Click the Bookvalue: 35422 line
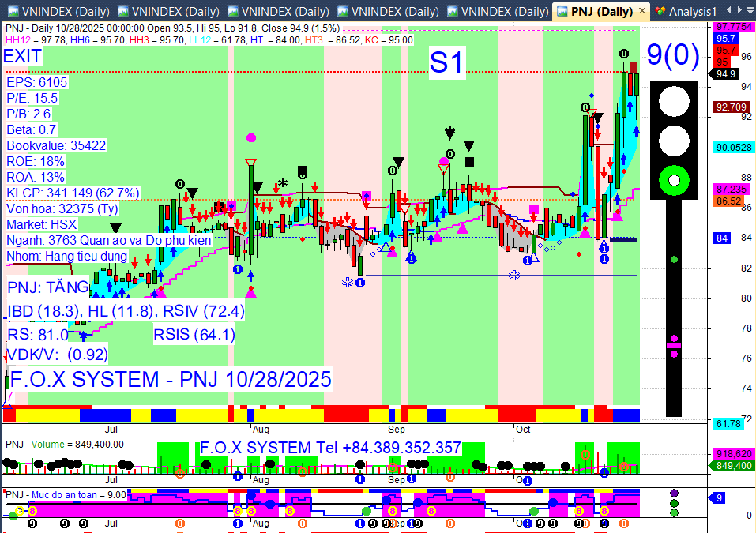The image size is (756, 533). point(56,145)
